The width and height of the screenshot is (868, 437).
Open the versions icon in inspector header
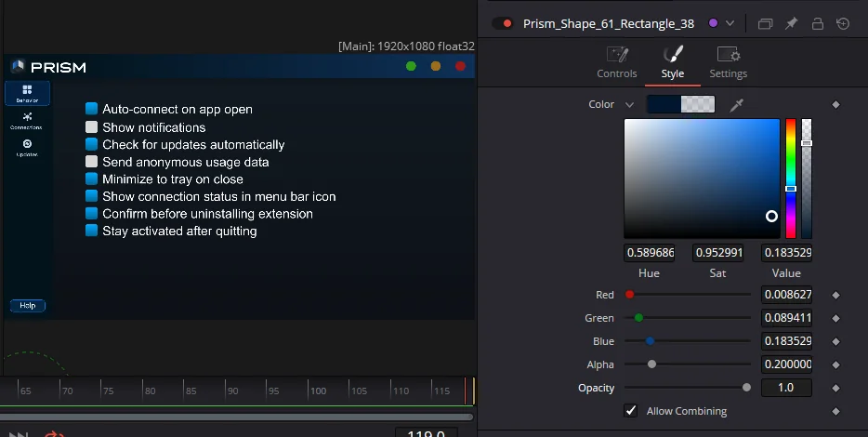[x=765, y=23]
